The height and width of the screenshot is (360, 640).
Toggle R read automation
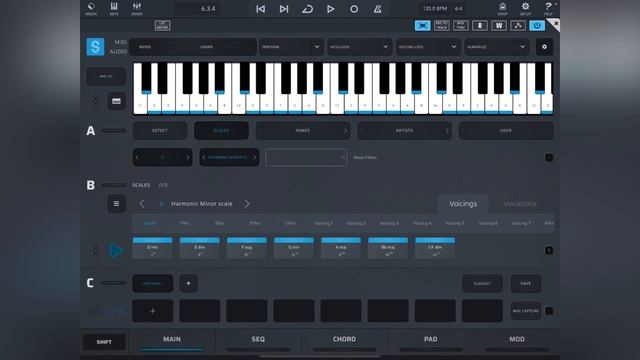point(480,26)
